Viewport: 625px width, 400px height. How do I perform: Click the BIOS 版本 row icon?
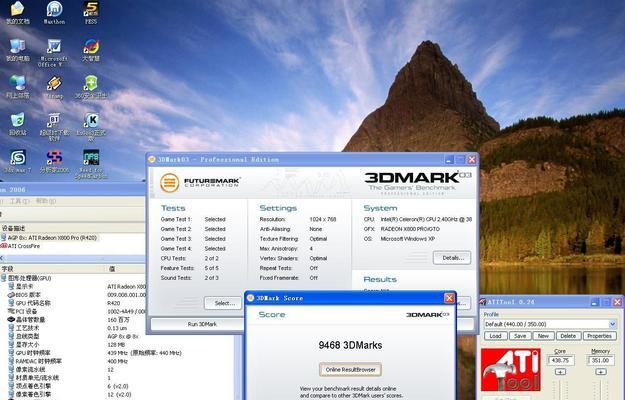pos(11,295)
